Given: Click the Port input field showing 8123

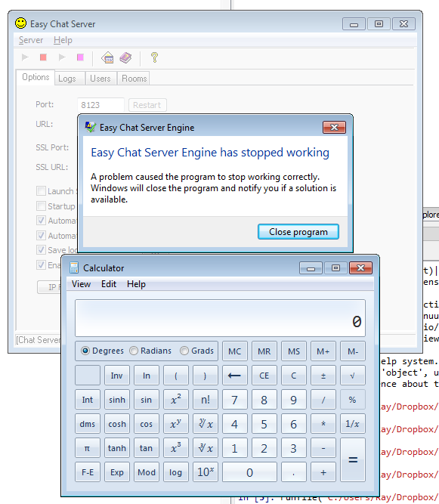Looking at the screenshot, I should [100, 105].
